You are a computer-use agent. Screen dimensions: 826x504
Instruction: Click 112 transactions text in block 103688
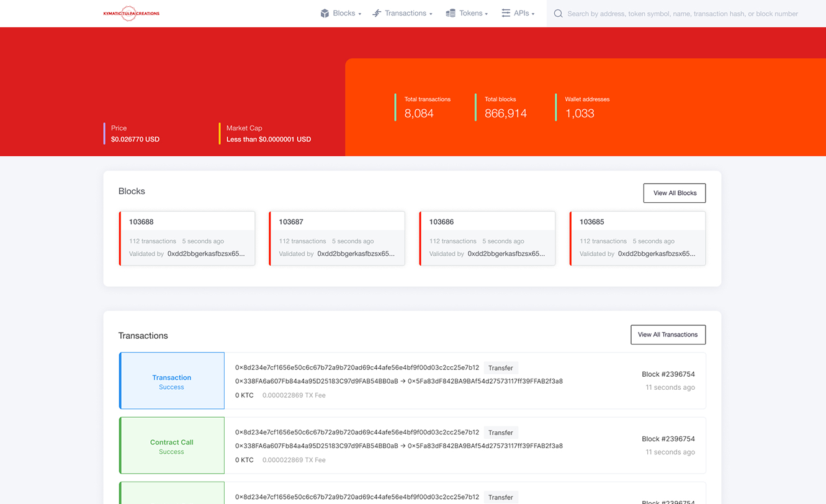tap(153, 241)
